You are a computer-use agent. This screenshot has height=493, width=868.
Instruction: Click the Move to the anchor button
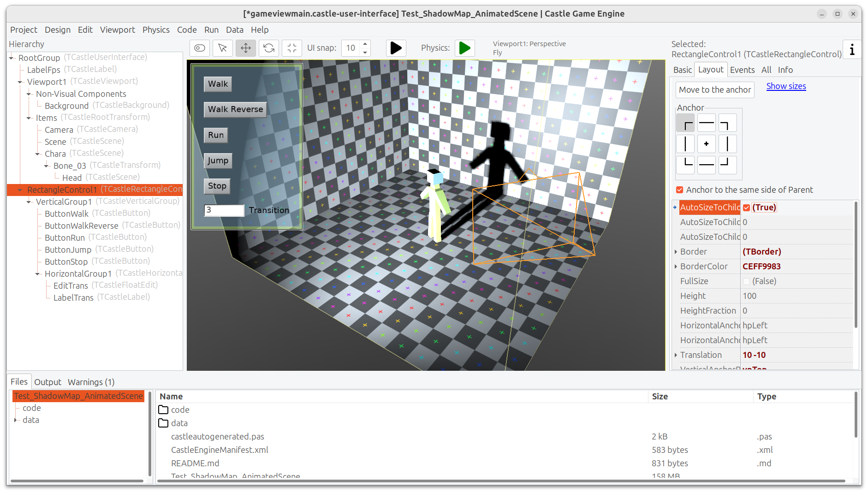714,89
